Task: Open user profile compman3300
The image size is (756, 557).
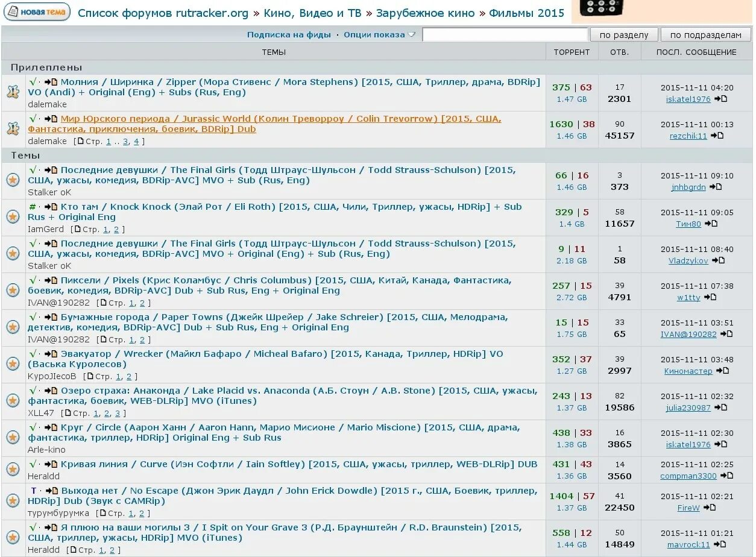Action: tap(688, 476)
